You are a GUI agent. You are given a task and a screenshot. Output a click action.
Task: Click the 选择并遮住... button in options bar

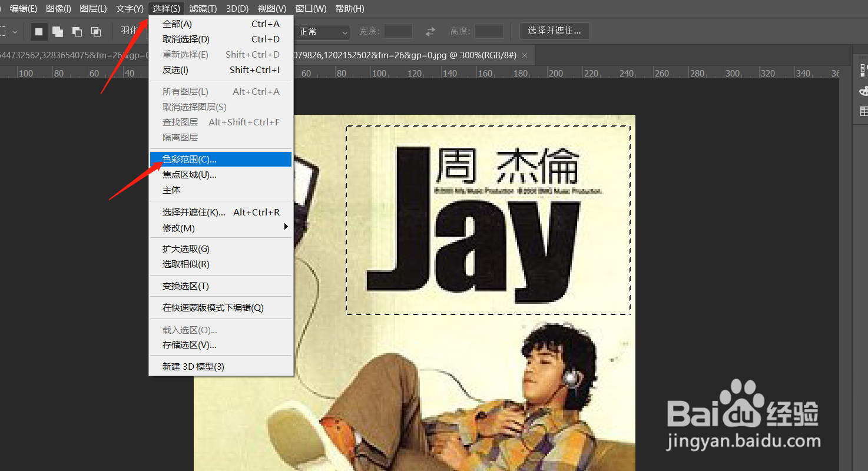click(x=555, y=31)
